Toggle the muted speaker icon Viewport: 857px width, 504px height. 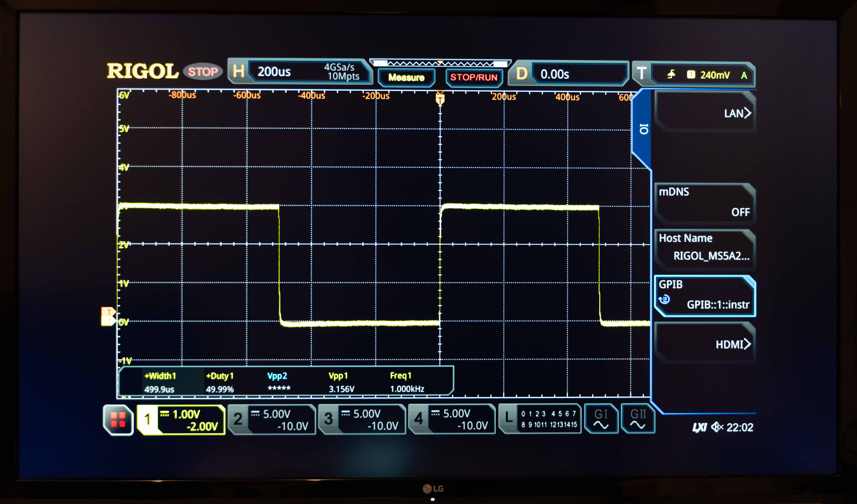pyautogui.click(x=717, y=427)
